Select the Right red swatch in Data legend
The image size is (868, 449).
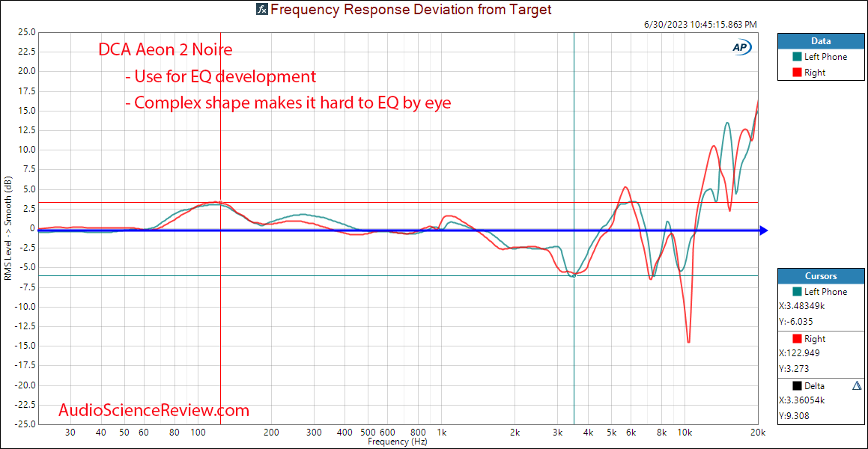click(x=797, y=73)
